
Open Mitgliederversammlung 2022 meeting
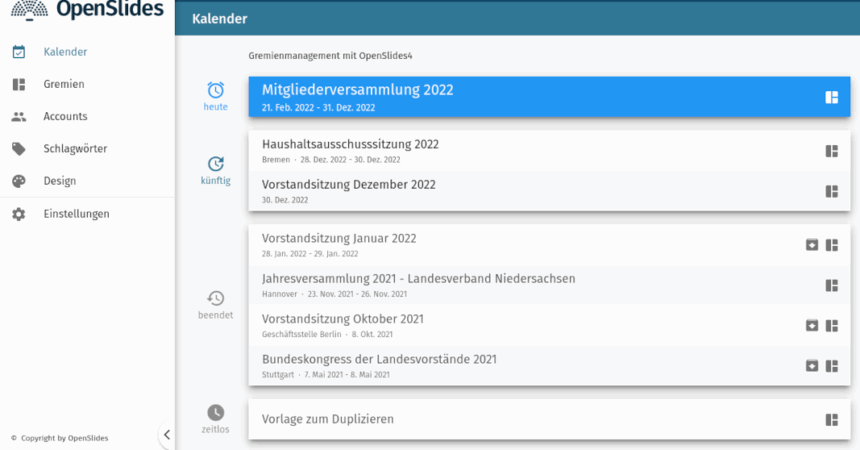tap(549, 97)
